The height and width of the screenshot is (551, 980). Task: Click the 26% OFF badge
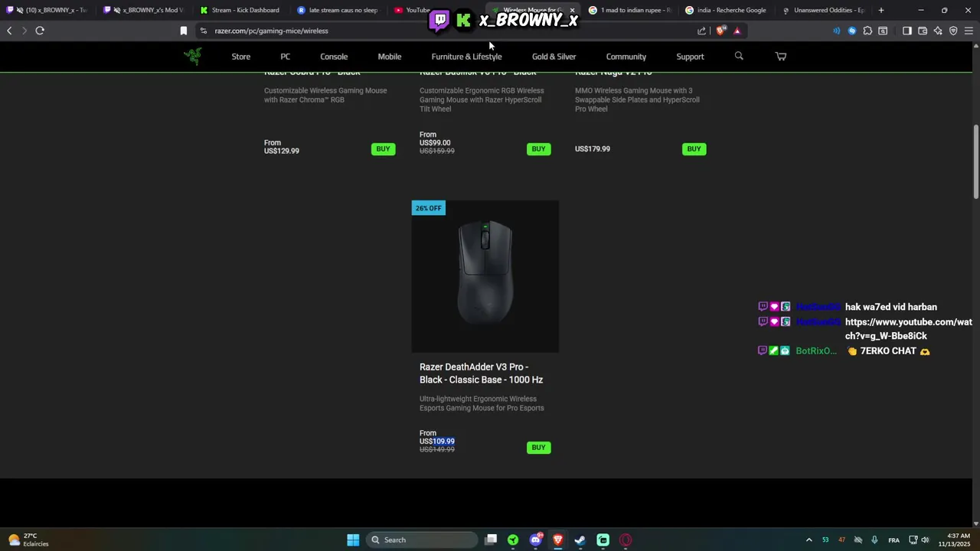coord(428,208)
